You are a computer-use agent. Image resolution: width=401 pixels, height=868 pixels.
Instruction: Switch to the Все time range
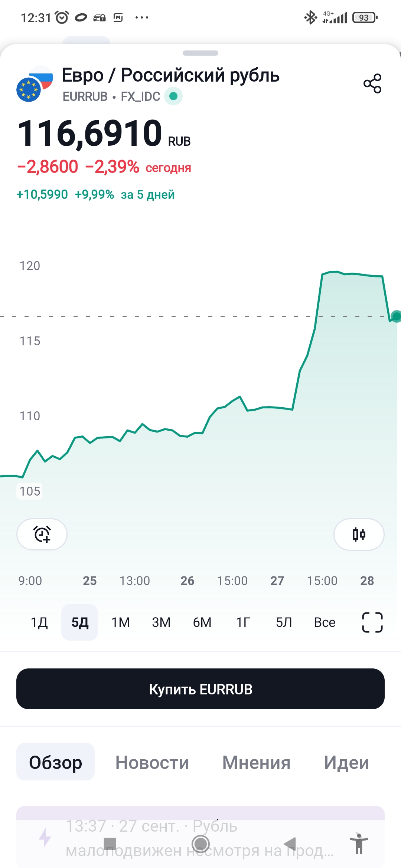pos(325,622)
